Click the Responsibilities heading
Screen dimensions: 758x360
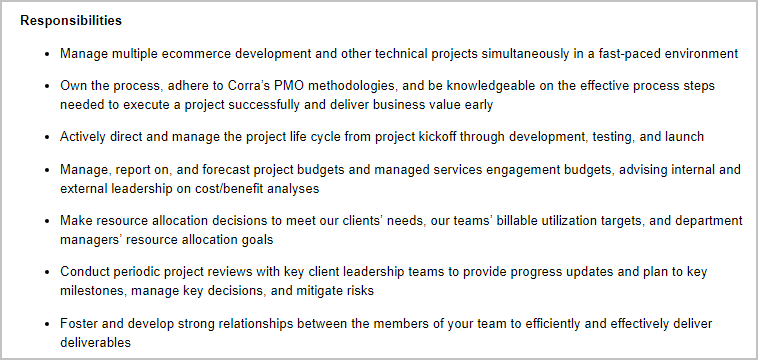click(71, 21)
